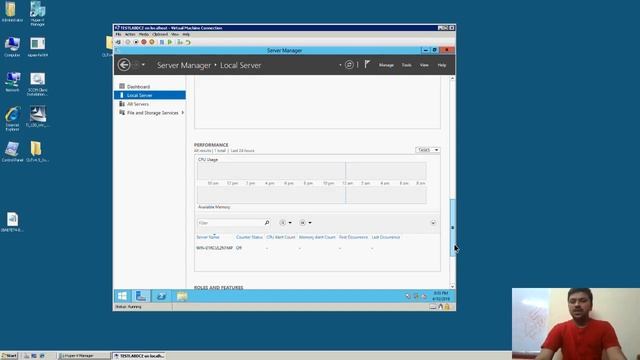Open the Server Manager Manage menu
640x360 pixels.
[386, 65]
